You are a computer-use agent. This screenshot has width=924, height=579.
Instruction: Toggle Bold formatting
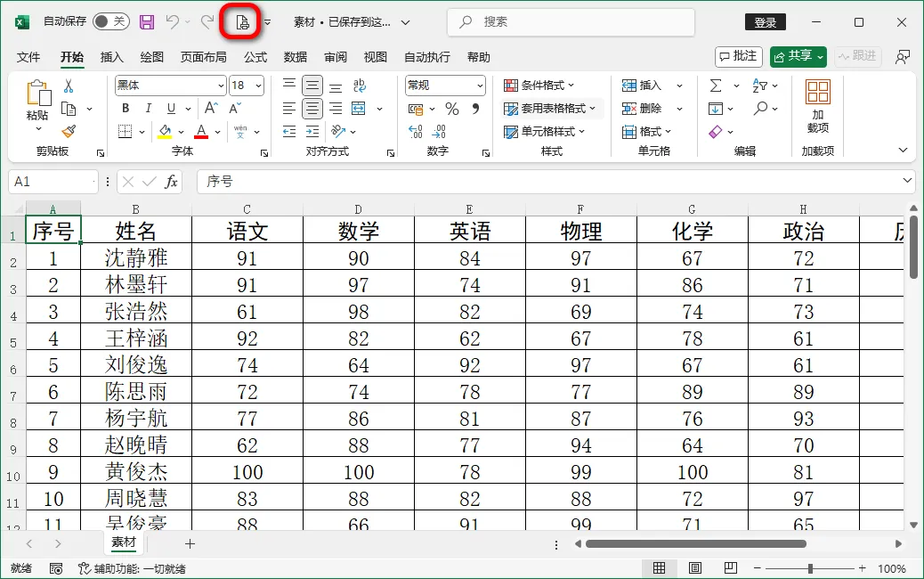tap(125, 109)
